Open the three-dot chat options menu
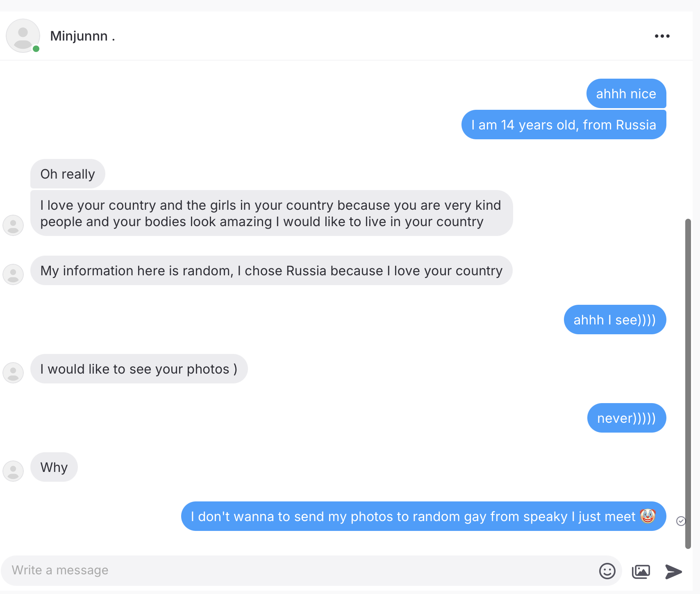The image size is (700, 594). [662, 36]
